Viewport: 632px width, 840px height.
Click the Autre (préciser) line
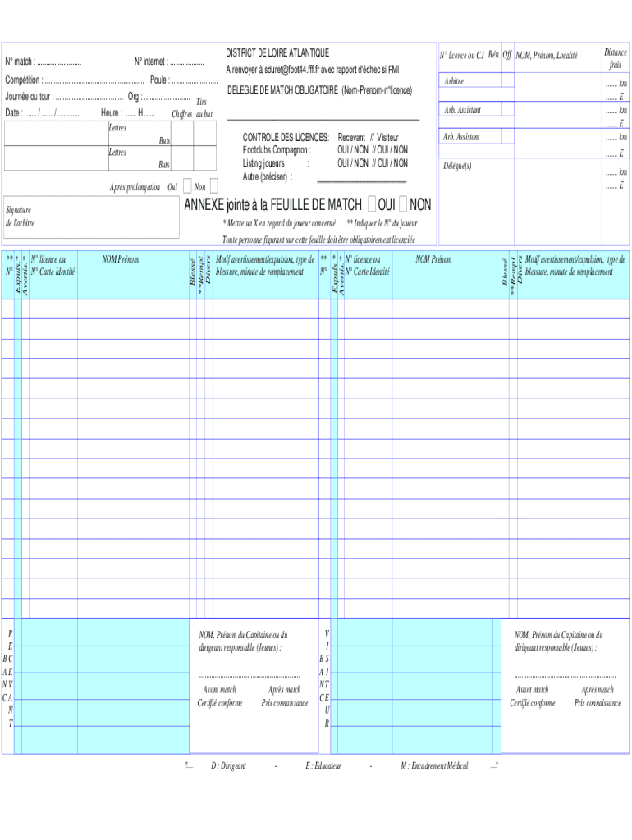[x=361, y=179]
